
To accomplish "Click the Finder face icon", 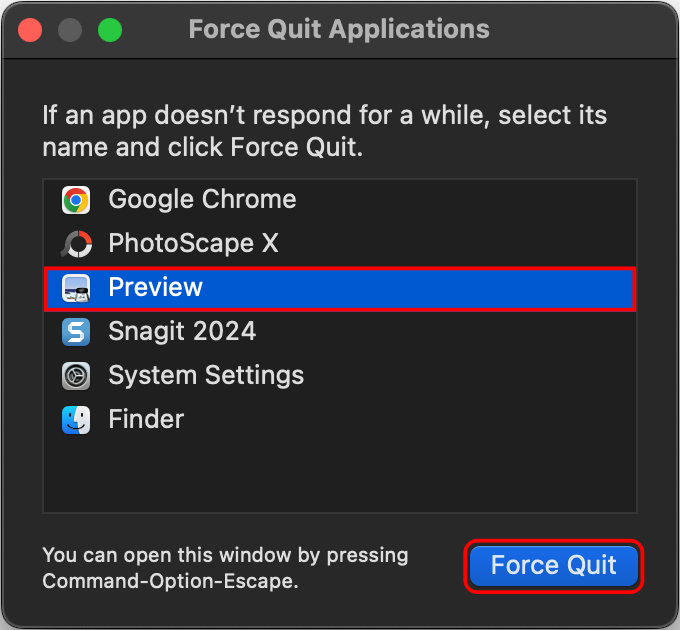I will click(x=76, y=420).
